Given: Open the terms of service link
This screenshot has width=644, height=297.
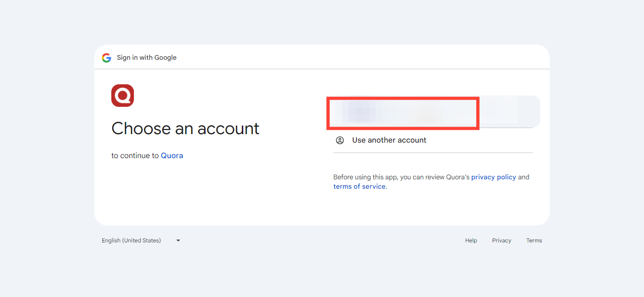Looking at the screenshot, I should [x=359, y=186].
